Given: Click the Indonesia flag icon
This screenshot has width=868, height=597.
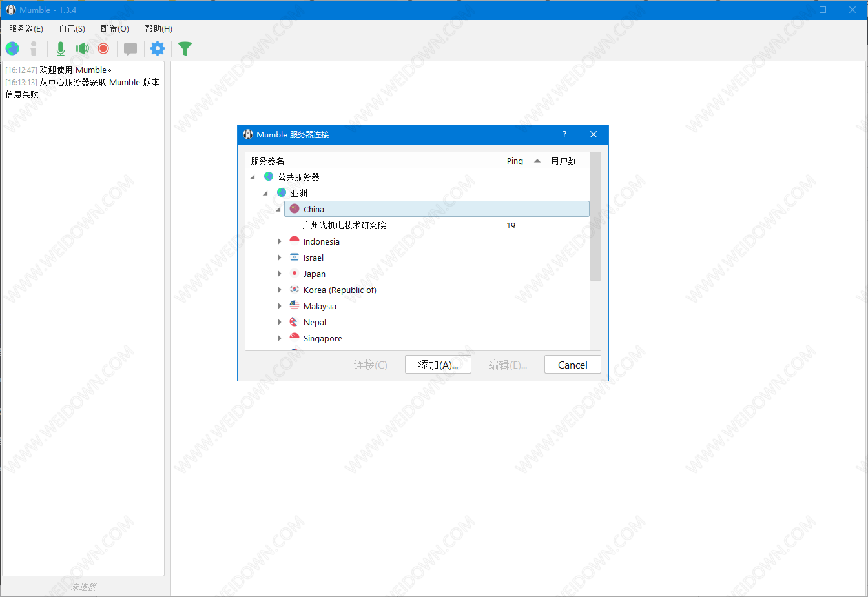Looking at the screenshot, I should pos(294,241).
